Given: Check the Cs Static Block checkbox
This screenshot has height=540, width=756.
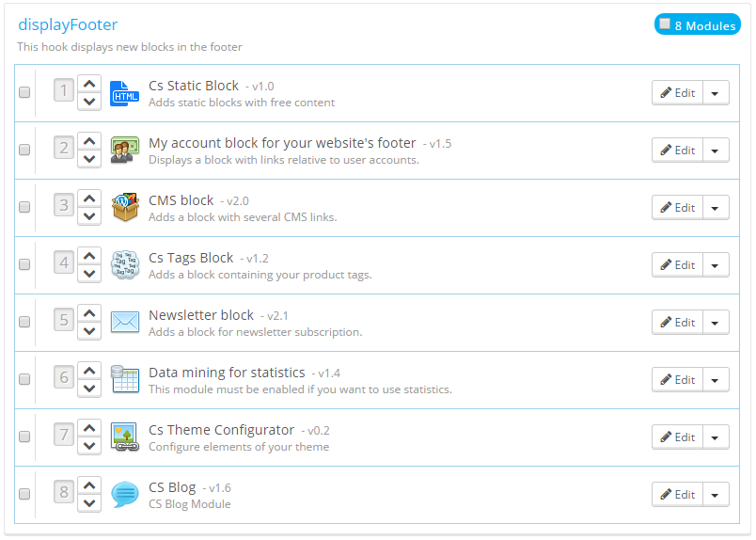Looking at the screenshot, I should tap(24, 92).
